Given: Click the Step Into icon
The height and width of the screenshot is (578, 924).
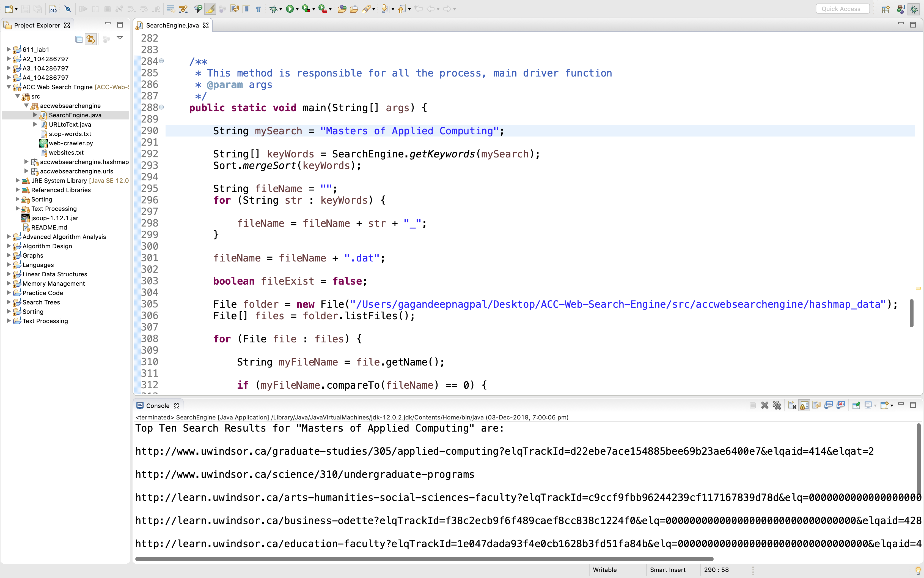Looking at the screenshot, I should [131, 9].
